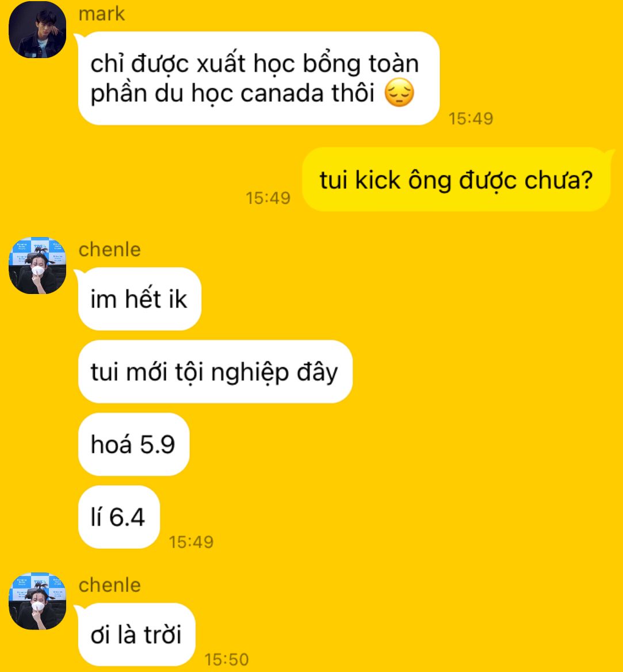Click the 15:49 timestamp next to "lí 6.4"

tap(191, 542)
